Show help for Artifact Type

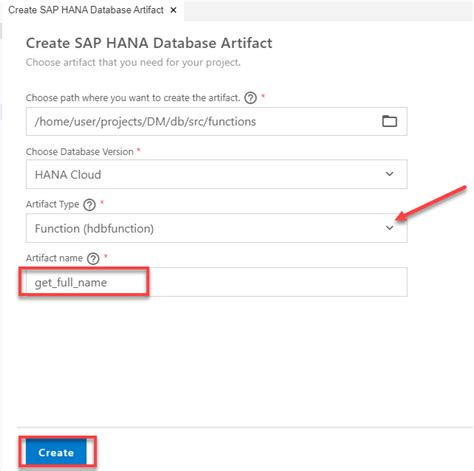coord(89,205)
